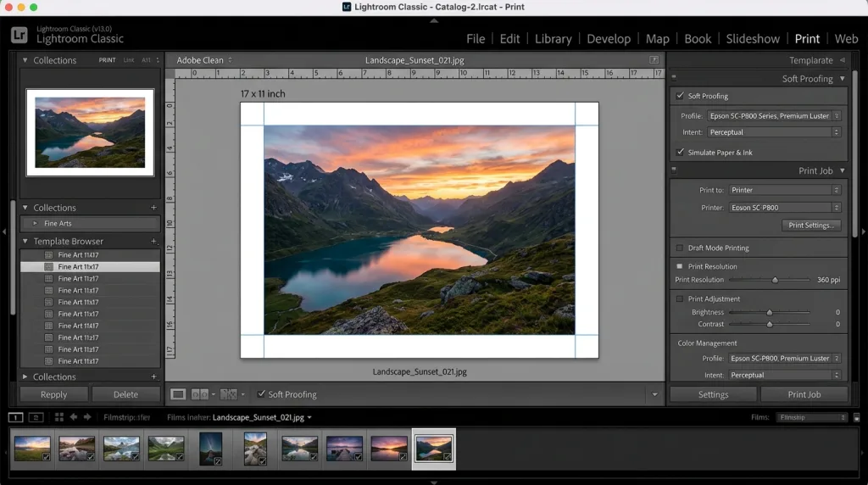Image resolution: width=868 pixels, height=485 pixels.
Task: Collapse the left panel with its edge arrow
Action: pos(4,231)
